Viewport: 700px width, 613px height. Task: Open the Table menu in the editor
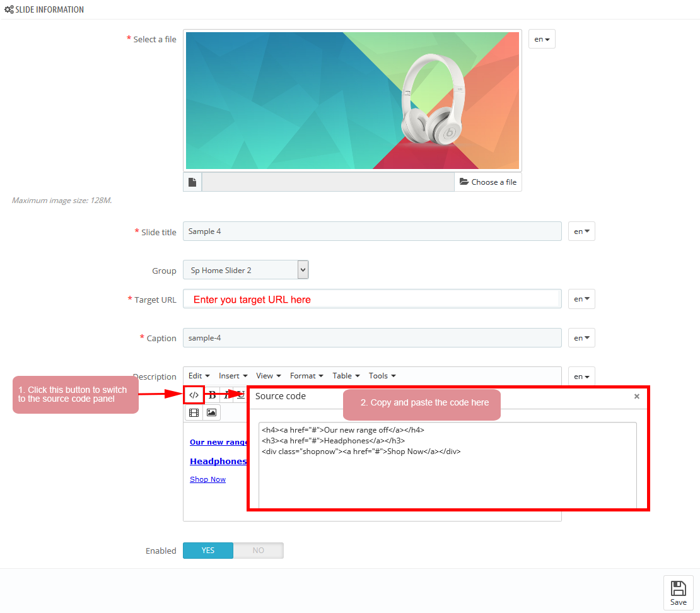[346, 376]
